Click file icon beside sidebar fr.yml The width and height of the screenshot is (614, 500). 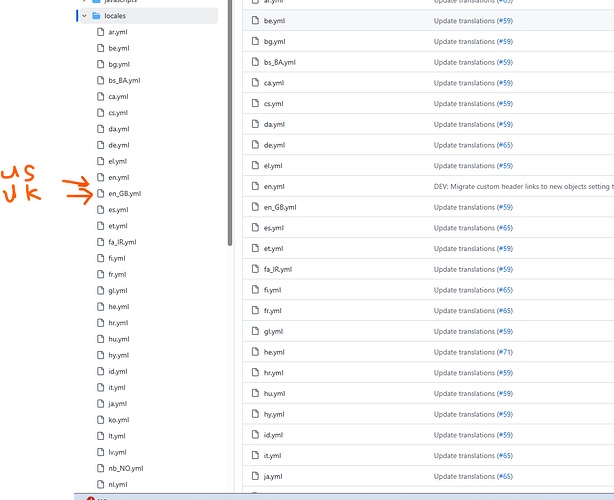(x=101, y=274)
